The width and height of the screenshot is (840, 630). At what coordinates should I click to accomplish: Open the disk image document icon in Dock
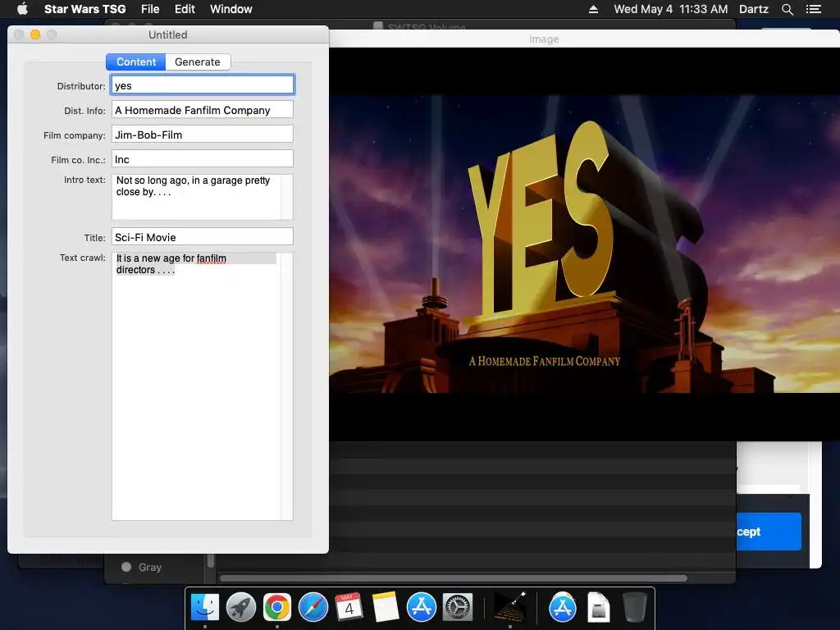pos(598,607)
